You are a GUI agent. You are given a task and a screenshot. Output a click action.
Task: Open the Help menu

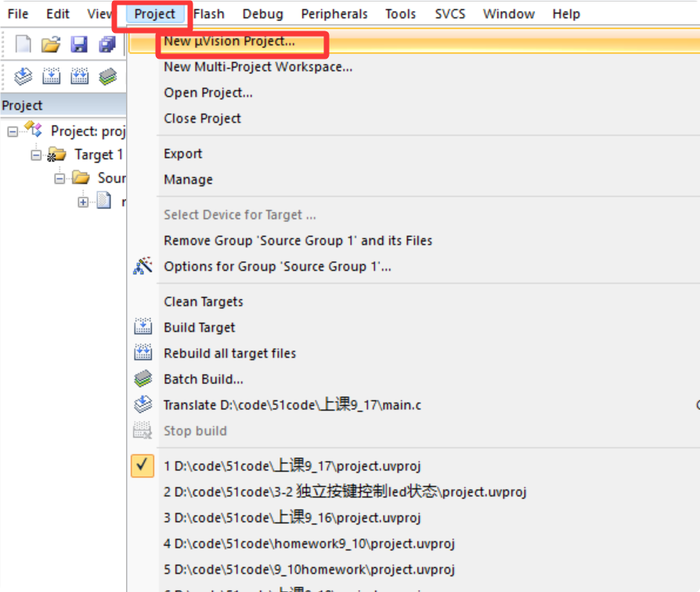[566, 14]
